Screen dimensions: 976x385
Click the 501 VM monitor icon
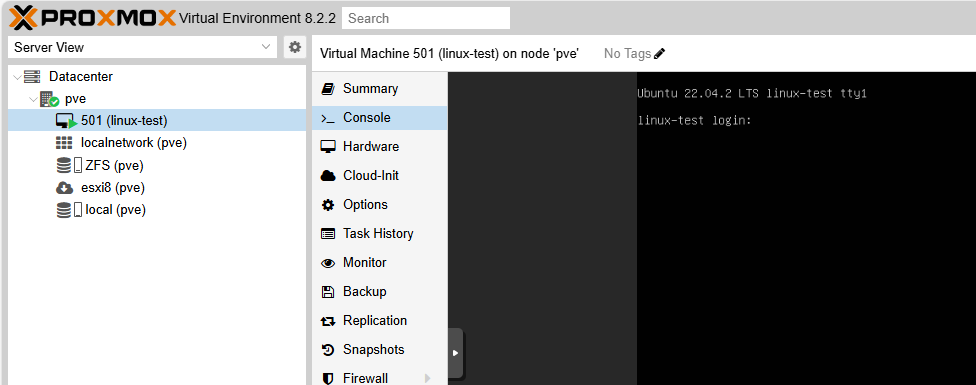point(66,121)
